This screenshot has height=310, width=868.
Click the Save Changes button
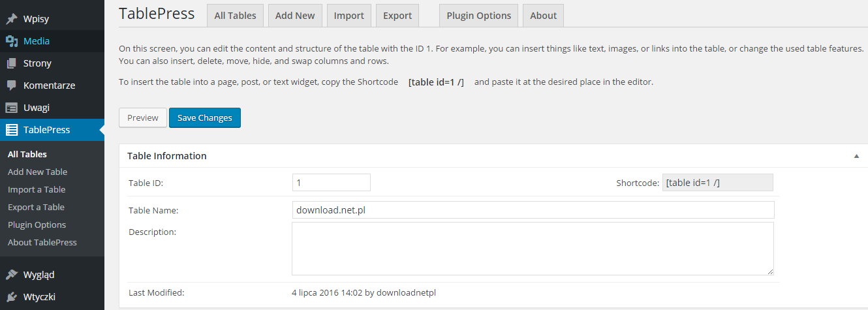[205, 117]
